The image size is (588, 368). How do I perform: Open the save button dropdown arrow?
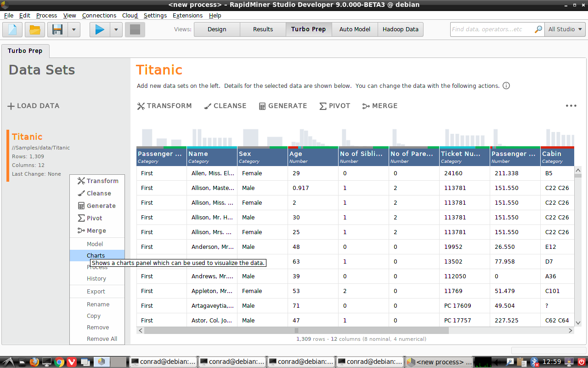[x=74, y=29]
